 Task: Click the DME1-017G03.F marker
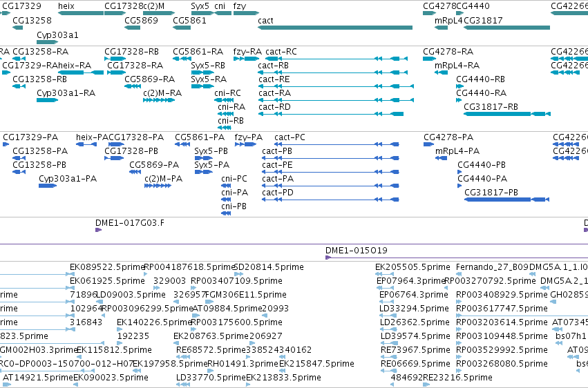point(98,230)
